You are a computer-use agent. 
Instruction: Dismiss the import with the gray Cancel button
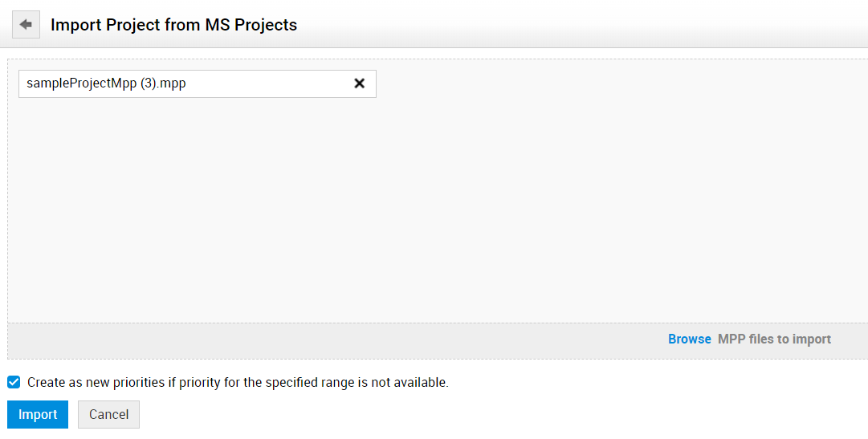[x=108, y=414]
